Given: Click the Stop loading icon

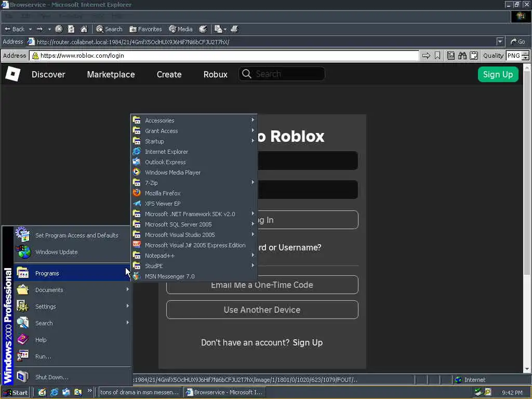Looking at the screenshot, I should [59, 29].
